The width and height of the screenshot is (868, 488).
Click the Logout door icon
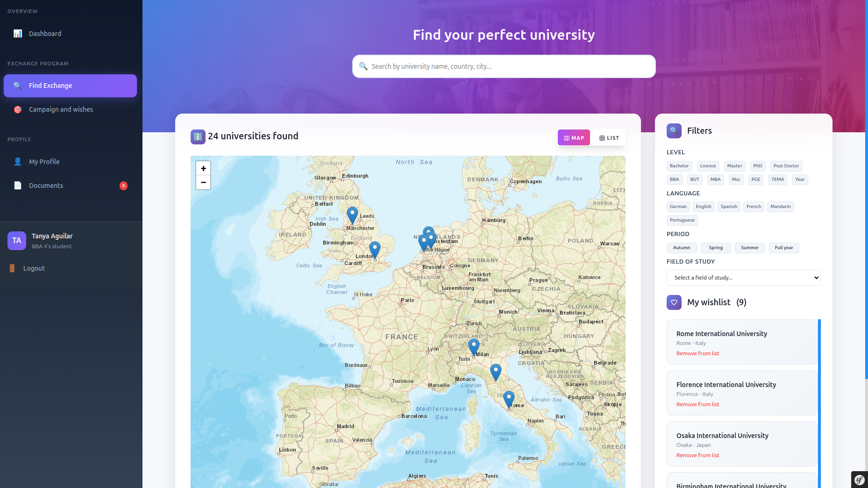pos(12,268)
